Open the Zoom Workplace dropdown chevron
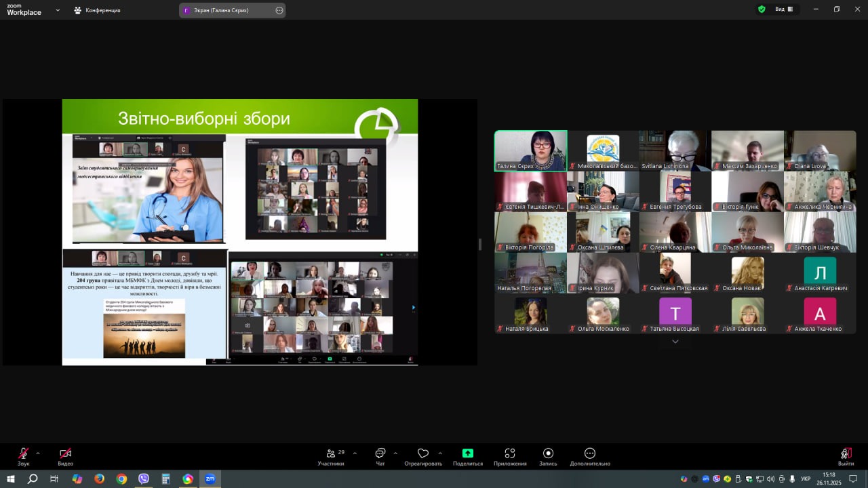The height and width of the screenshot is (488, 868). (58, 10)
